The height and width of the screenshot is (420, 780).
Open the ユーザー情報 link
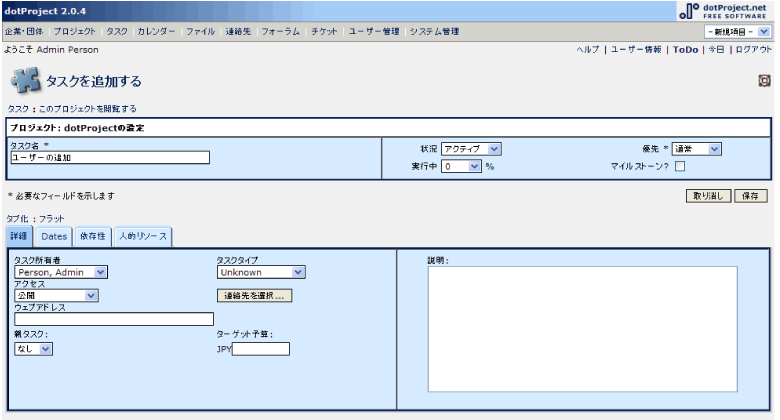pyautogui.click(x=636, y=49)
